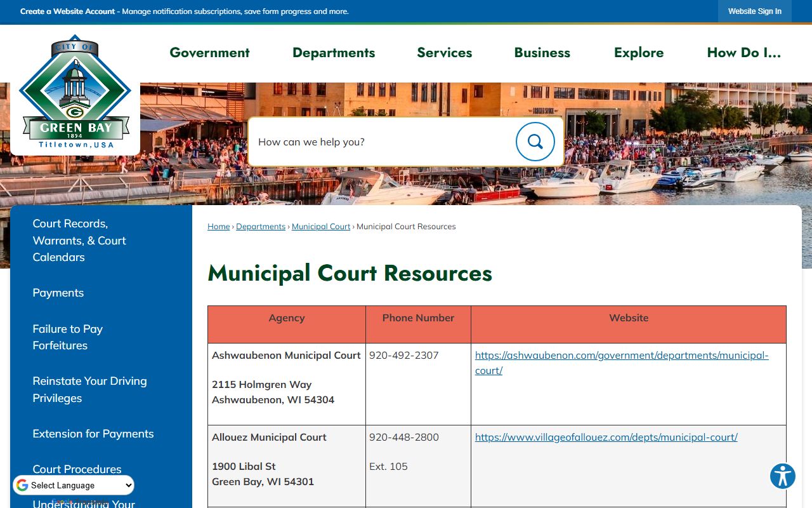Image resolution: width=812 pixels, height=508 pixels.
Task: Click address 1900 Libal St
Action: coord(244,466)
